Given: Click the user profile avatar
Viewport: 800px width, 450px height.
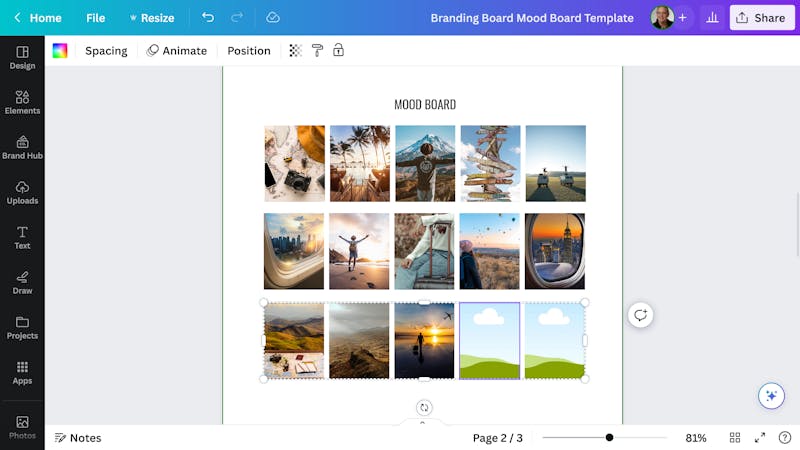Looking at the screenshot, I should click(x=662, y=18).
